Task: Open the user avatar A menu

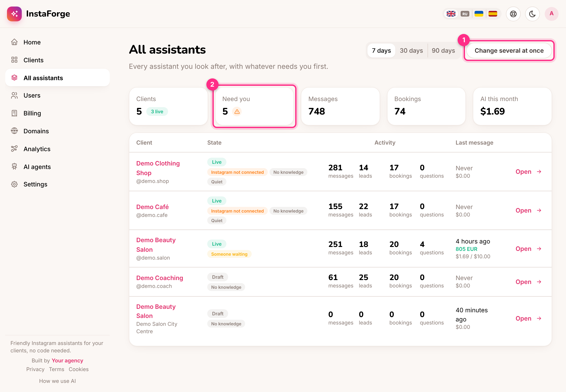Action: coord(551,14)
